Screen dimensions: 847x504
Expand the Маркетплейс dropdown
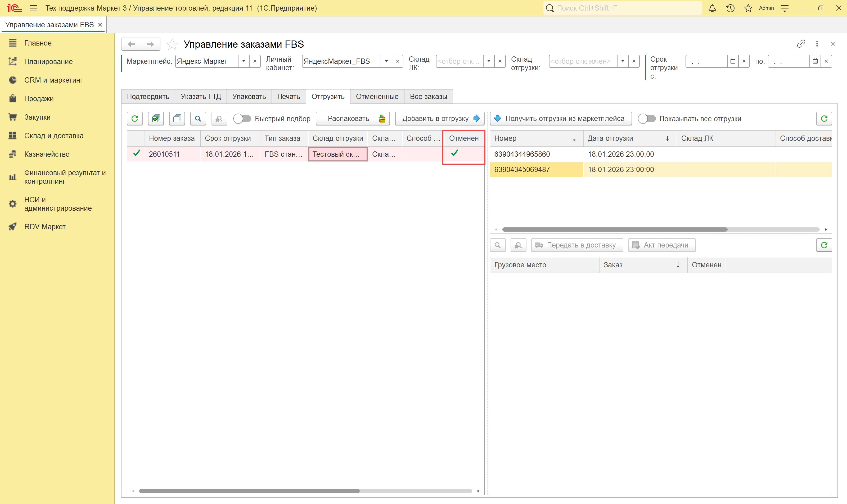coord(244,61)
